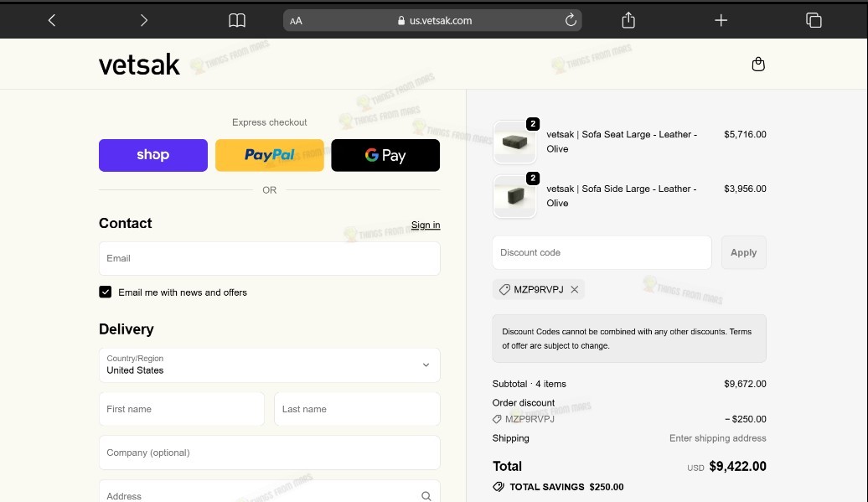Go back with the browser back arrow
Screen dimensions: 868x502
pyautogui.click(x=51, y=20)
